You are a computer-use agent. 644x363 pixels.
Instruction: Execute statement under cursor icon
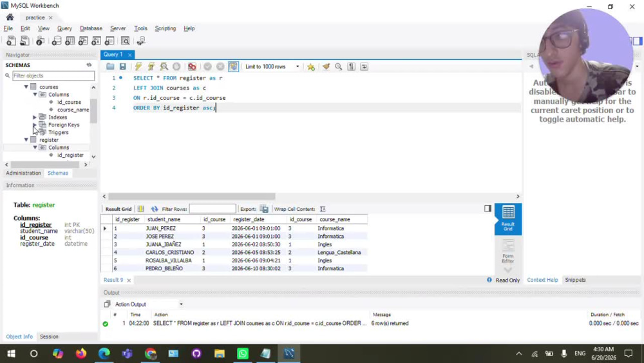[x=151, y=66]
